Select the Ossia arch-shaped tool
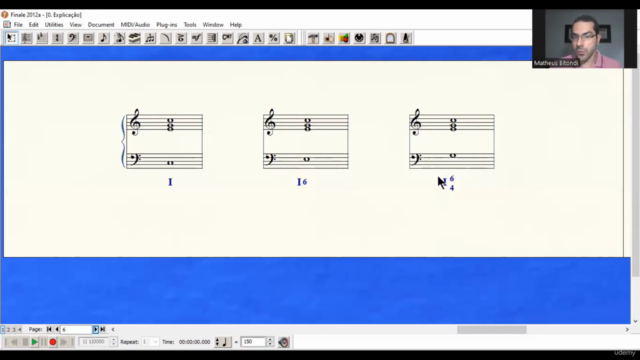 (390, 38)
